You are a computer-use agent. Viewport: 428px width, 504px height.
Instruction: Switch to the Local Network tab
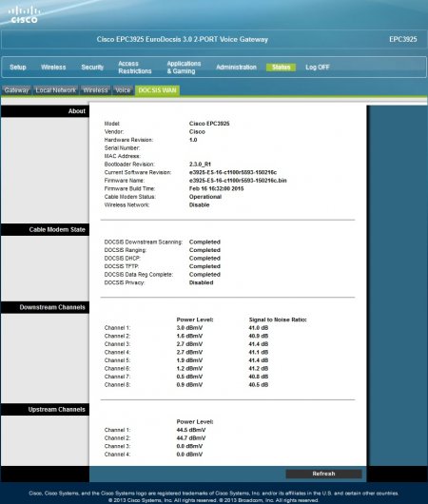point(55,90)
